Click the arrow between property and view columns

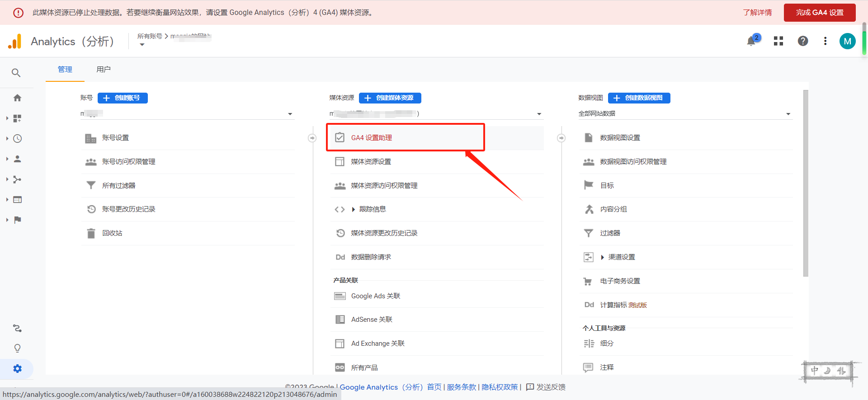[561, 138]
